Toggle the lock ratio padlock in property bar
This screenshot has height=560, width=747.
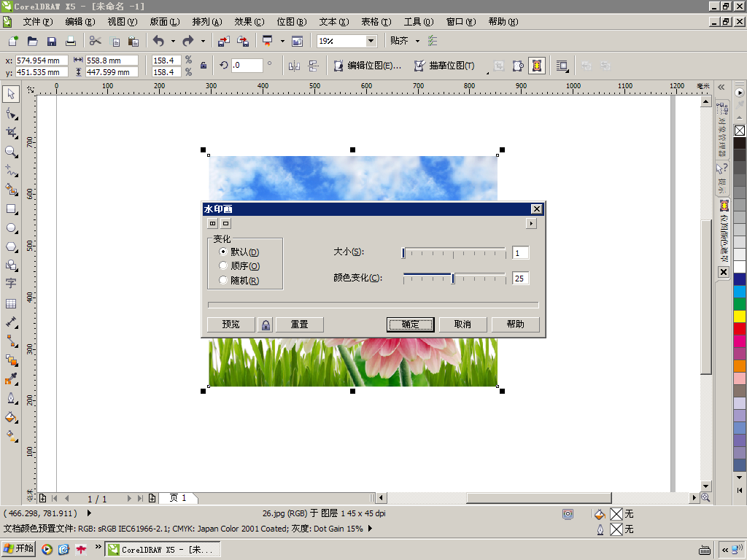(x=204, y=66)
